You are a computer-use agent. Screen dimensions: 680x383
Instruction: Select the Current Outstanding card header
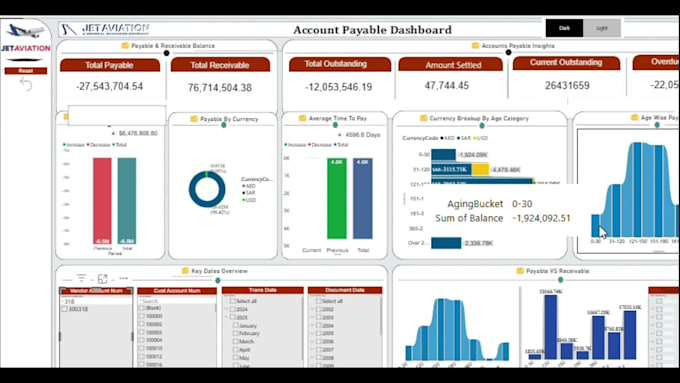click(x=566, y=63)
